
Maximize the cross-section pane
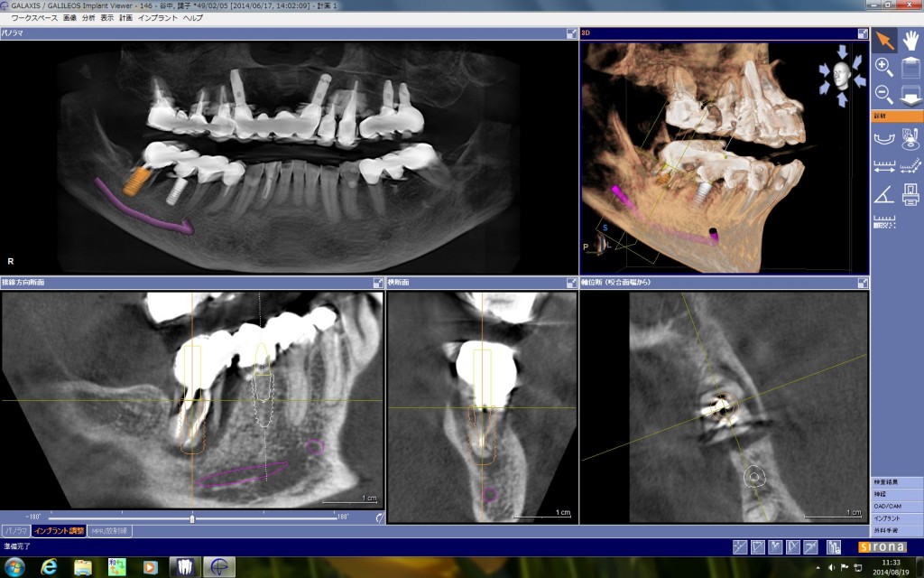pos(571,283)
